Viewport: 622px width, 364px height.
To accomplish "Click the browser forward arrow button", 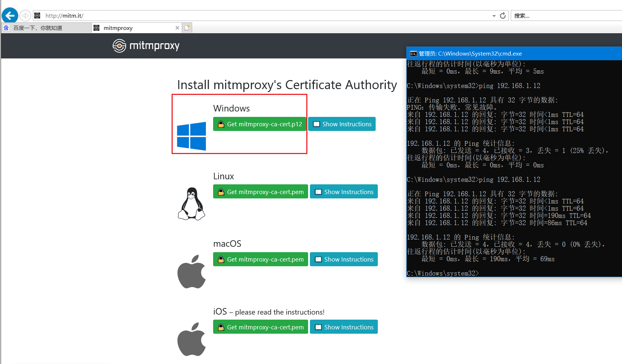I will point(25,16).
